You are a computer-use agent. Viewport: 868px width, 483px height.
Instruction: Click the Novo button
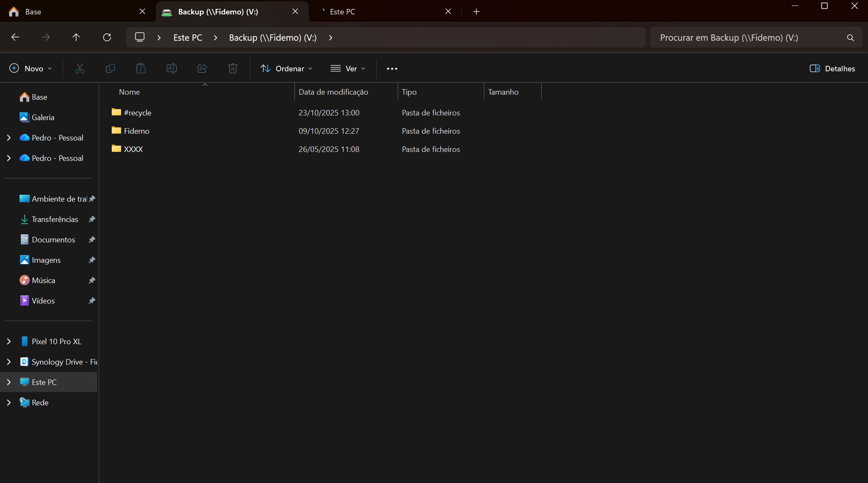pyautogui.click(x=30, y=68)
